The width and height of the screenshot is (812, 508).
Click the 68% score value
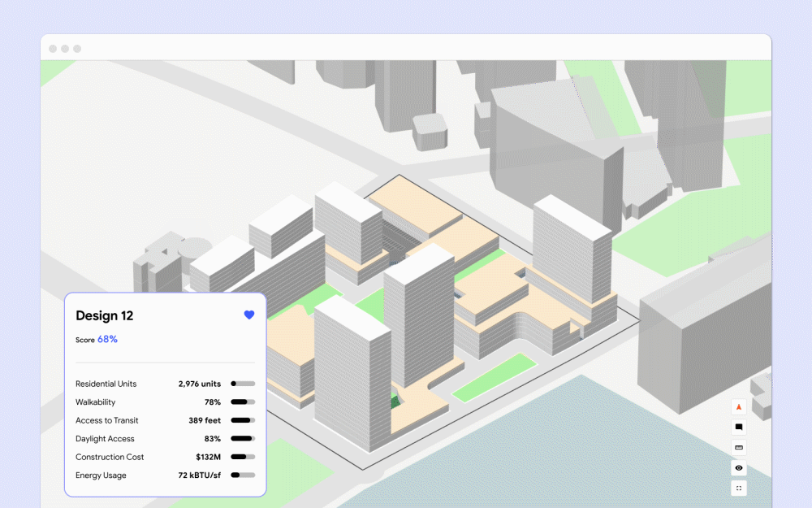point(107,339)
